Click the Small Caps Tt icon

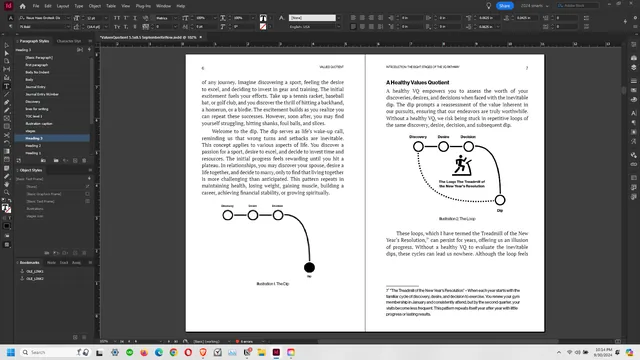click(x=117, y=27)
